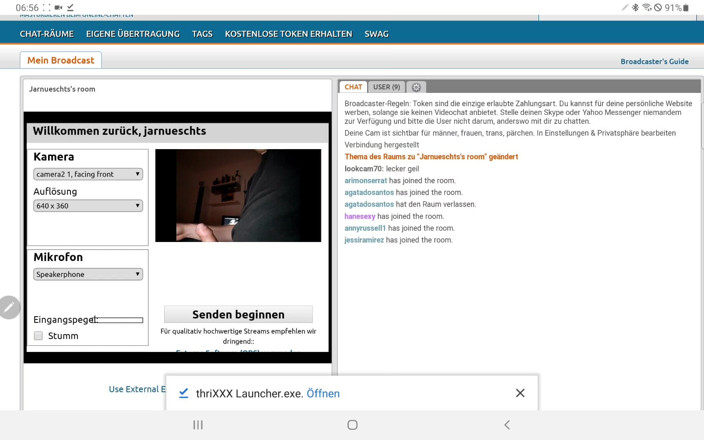Click username jessiramirez in chat

364,240
